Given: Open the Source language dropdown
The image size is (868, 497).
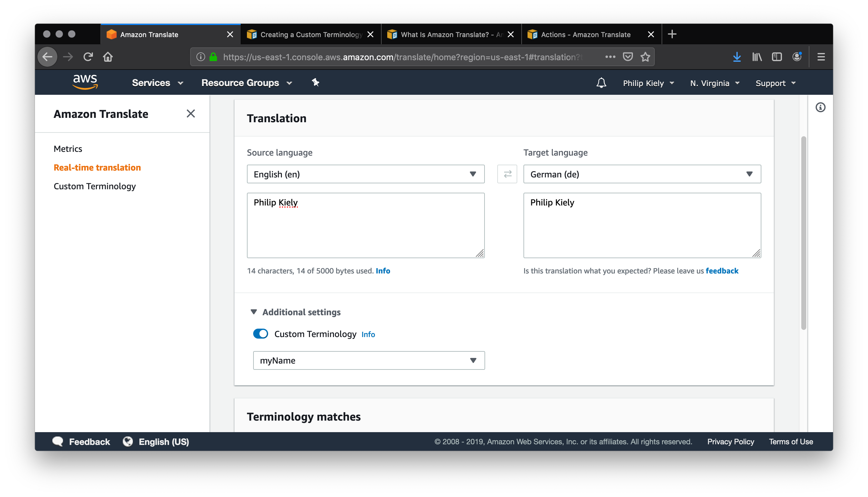Looking at the screenshot, I should pyautogui.click(x=365, y=174).
